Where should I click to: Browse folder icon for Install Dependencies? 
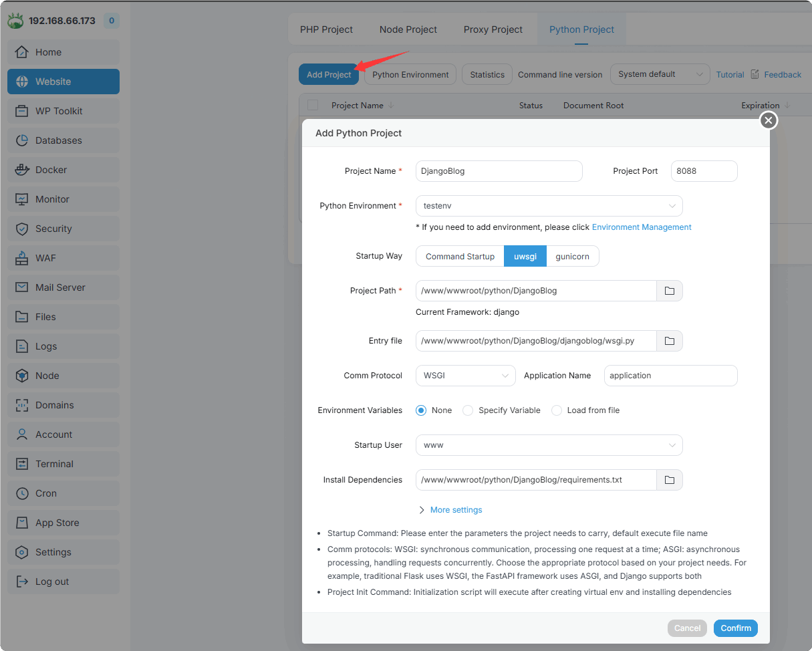(x=669, y=480)
